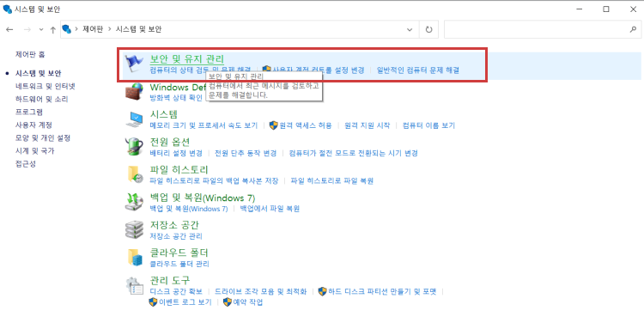The width and height of the screenshot is (644, 329).
Task: Click the window title bar icon
Action: tap(7, 9)
